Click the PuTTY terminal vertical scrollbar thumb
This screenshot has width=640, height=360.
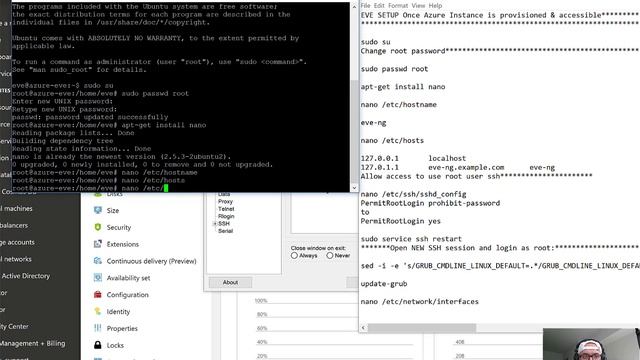point(354,131)
